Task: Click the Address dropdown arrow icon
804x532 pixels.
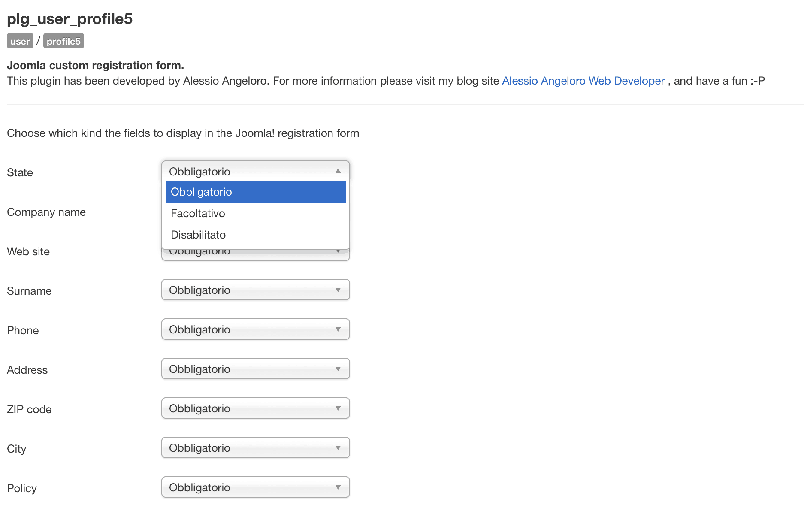Action: click(x=338, y=369)
